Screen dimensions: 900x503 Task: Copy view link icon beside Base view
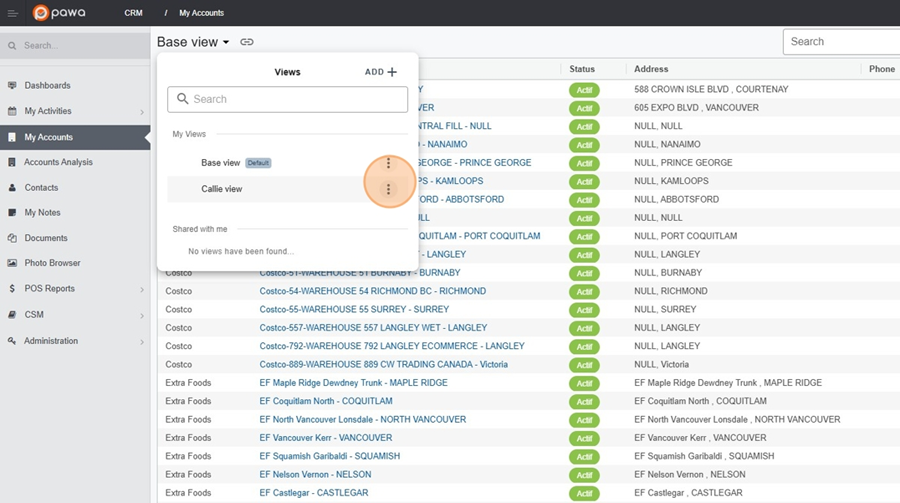click(x=247, y=42)
